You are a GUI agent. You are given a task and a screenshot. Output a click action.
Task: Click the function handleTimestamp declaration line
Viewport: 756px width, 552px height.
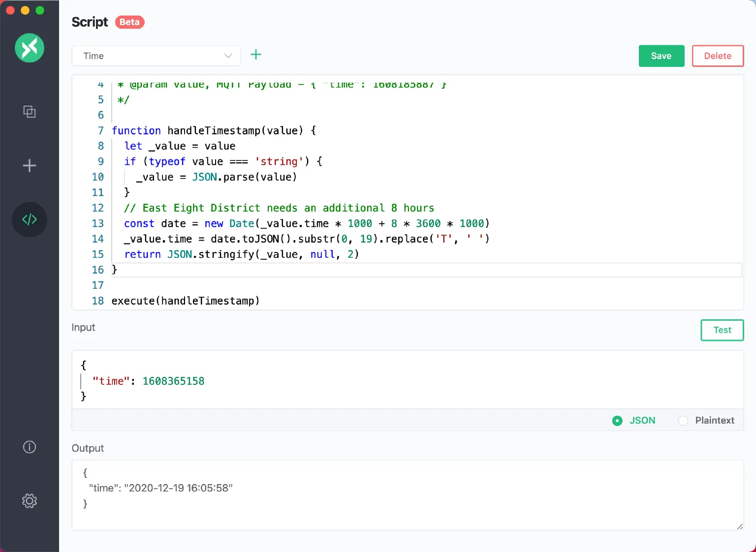[x=214, y=130]
